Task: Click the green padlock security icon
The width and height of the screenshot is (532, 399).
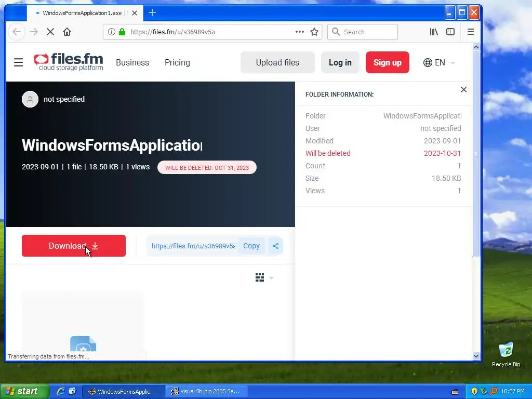Action: (122, 32)
